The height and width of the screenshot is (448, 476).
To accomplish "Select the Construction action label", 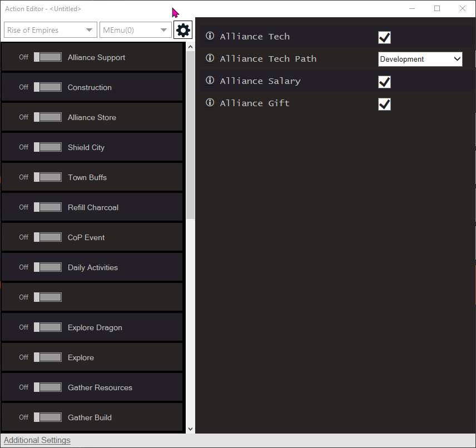I will 90,87.
